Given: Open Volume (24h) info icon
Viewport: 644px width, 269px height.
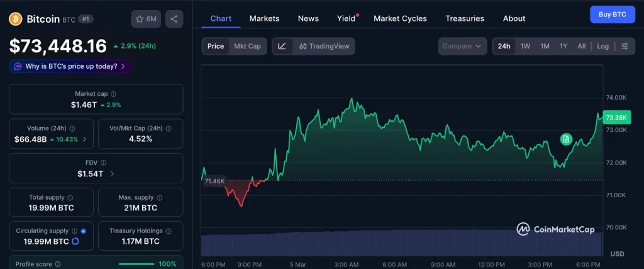Looking at the screenshot, I should (72, 129).
